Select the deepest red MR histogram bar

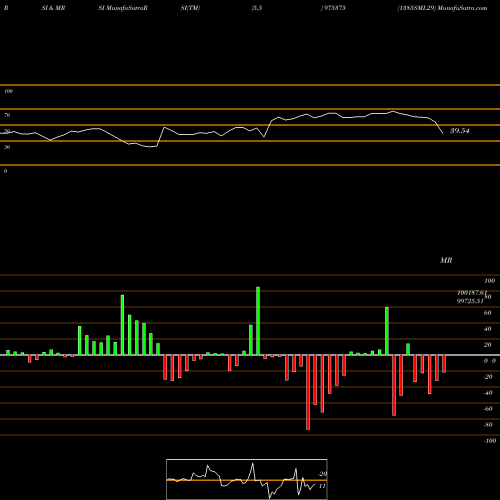[x=308, y=392]
